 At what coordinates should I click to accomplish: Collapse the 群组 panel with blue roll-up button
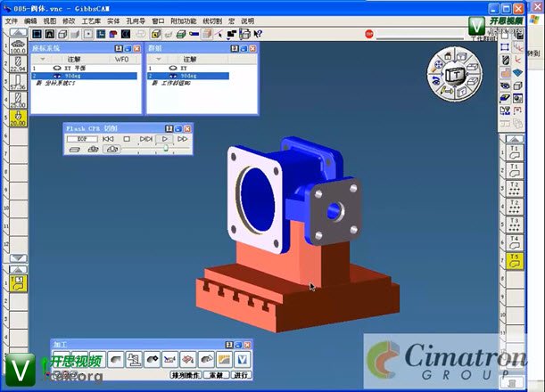244,48
